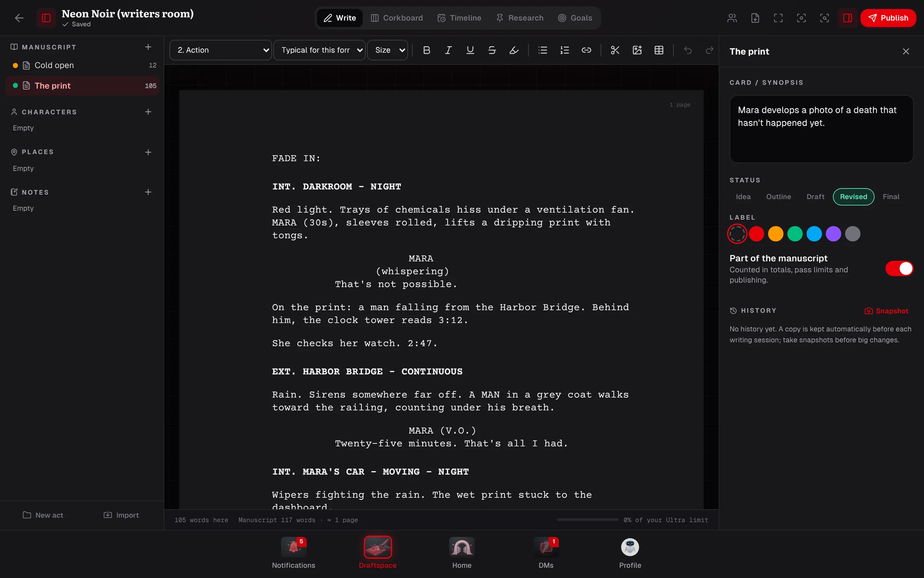
Task: Set status to Outline
Action: 778,197
